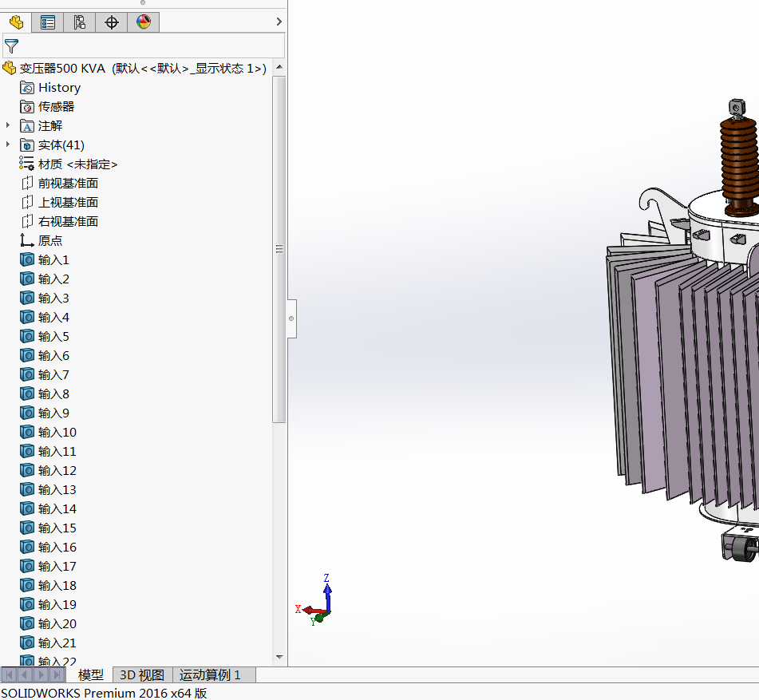Image resolution: width=759 pixels, height=700 pixels.
Task: Select 前视基准面 front plane
Action: [68, 183]
